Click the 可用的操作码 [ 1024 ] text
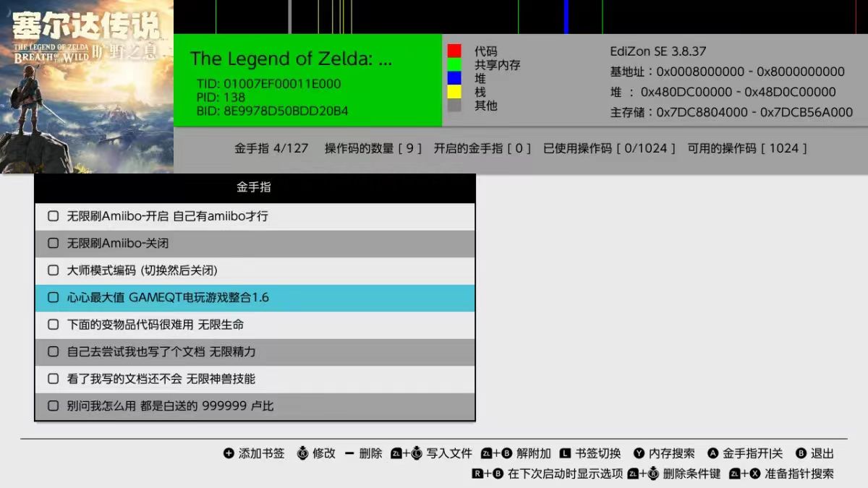Screen dimensions: 868x488 click(x=748, y=148)
